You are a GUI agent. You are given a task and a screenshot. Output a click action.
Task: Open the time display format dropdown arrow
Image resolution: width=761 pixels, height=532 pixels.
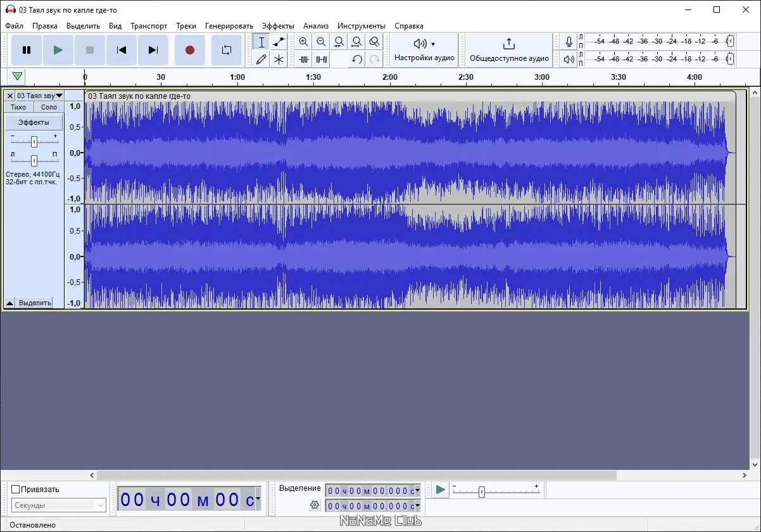pos(258,499)
